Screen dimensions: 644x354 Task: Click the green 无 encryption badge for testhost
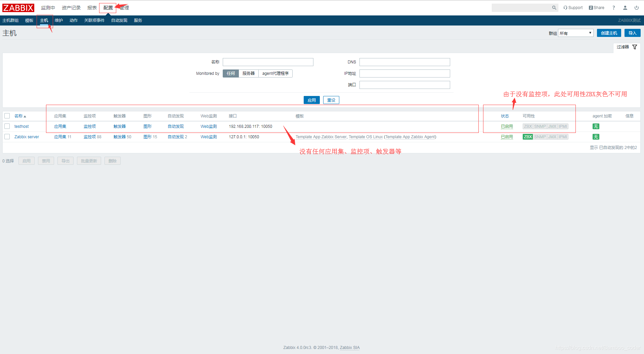596,127
